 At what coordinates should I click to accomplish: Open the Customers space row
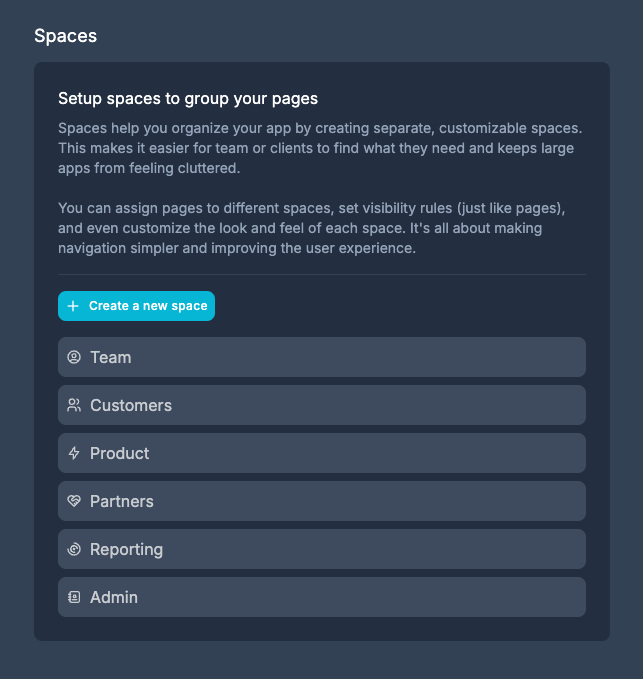[x=321, y=405]
